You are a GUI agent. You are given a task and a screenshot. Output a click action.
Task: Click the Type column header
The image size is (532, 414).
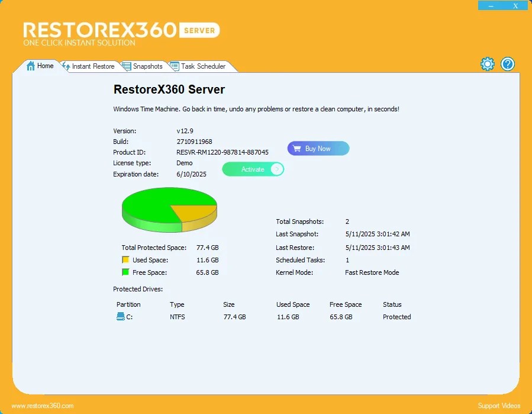point(177,304)
